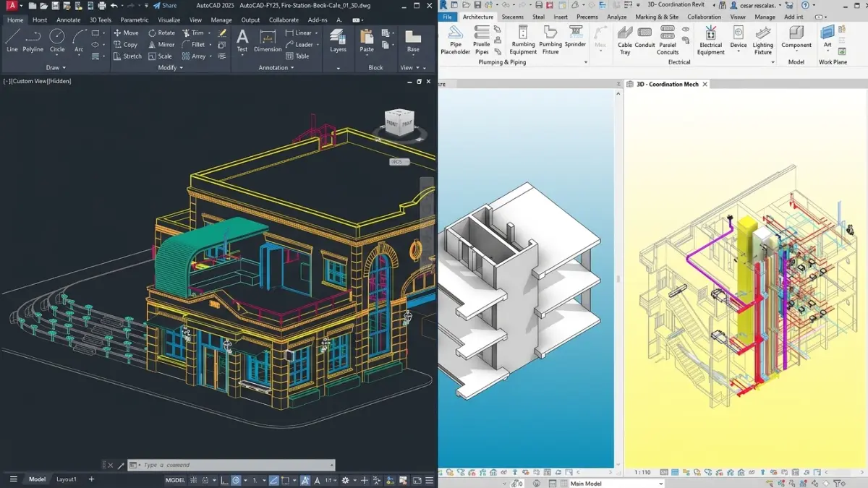Click the AutoCAD ViewCube
Image resolution: width=868 pixels, height=488 pixels.
click(x=399, y=124)
